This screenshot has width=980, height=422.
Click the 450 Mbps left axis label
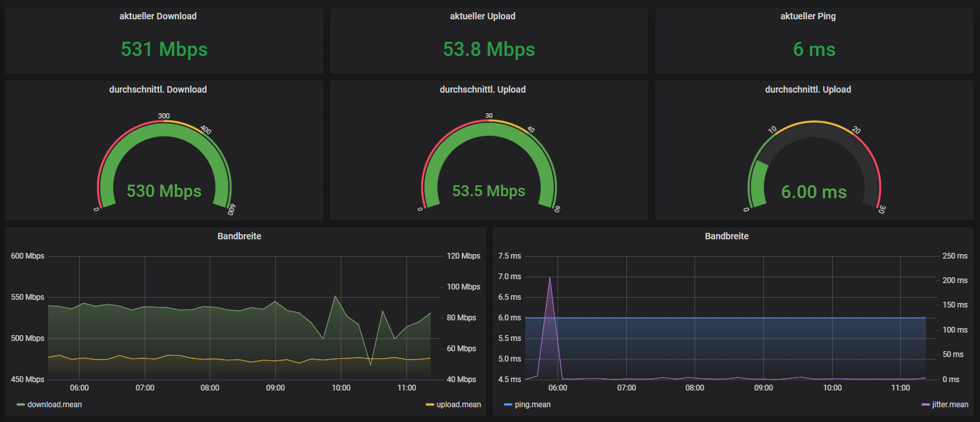pos(28,380)
